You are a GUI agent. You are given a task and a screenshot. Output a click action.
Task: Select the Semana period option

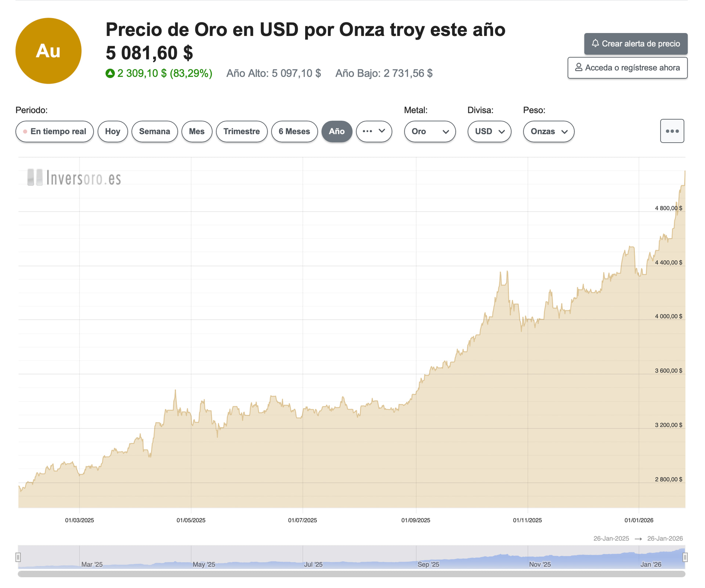pos(154,131)
